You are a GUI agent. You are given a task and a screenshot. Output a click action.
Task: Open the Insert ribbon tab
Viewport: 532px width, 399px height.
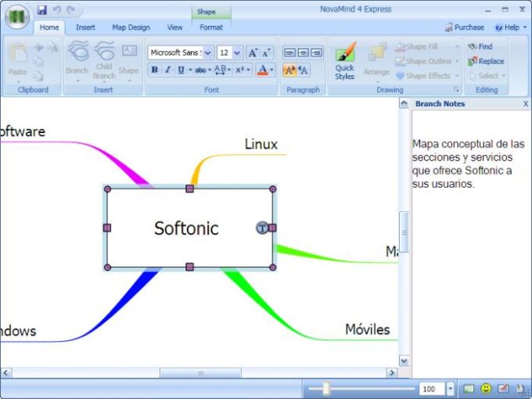[x=85, y=27]
